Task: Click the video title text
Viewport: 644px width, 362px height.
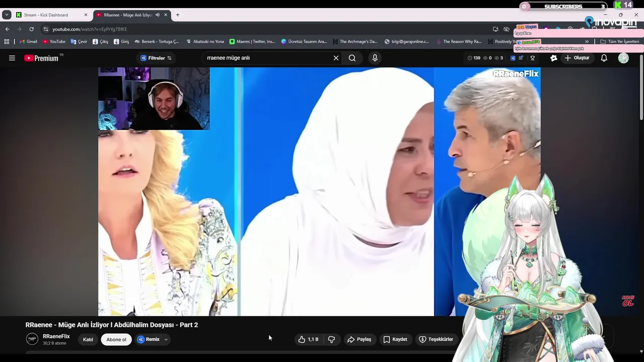Action: pyautogui.click(x=112, y=325)
